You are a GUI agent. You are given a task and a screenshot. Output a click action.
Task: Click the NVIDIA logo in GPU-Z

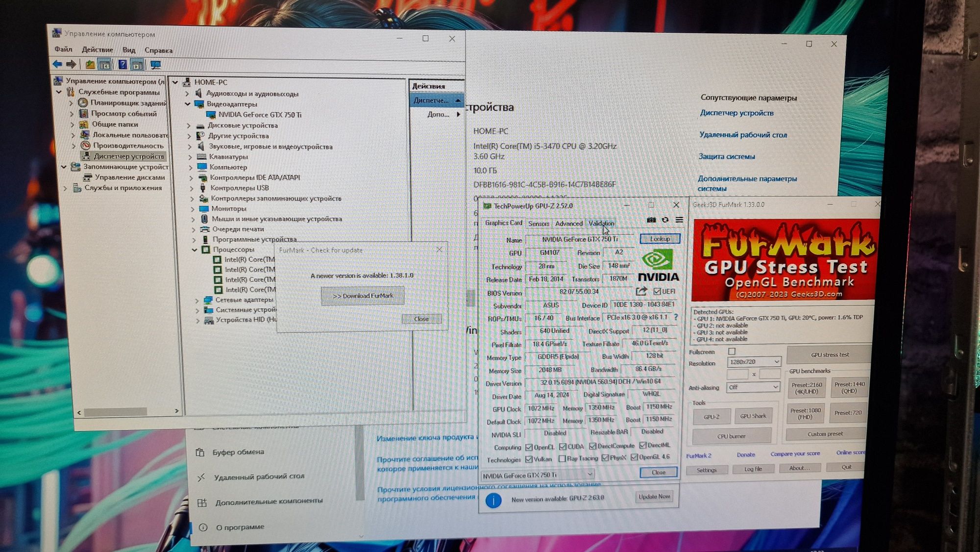pyautogui.click(x=658, y=265)
